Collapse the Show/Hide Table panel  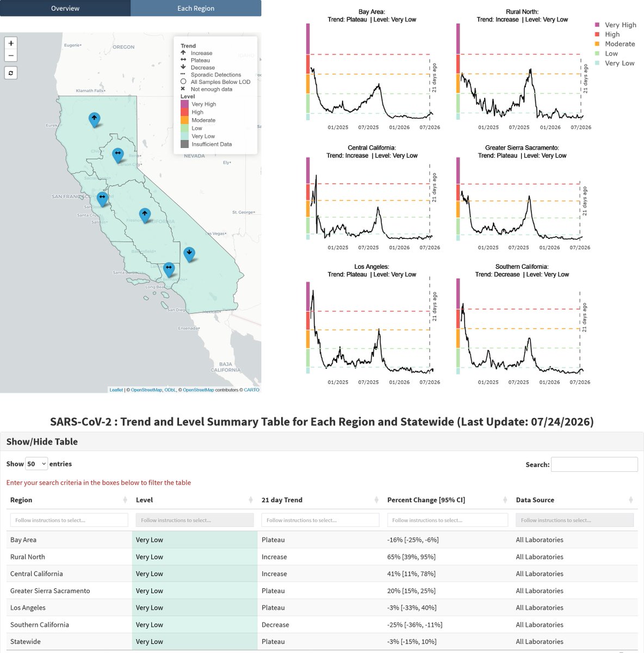point(42,442)
